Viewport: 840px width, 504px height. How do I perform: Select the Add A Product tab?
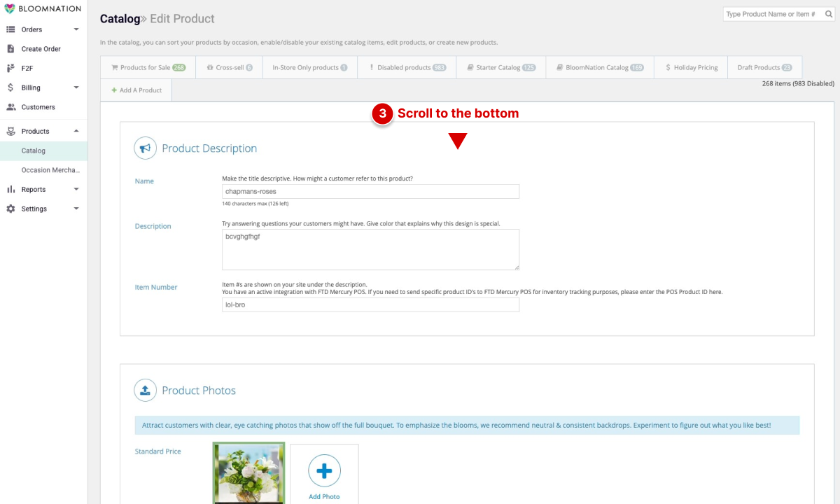pyautogui.click(x=136, y=90)
